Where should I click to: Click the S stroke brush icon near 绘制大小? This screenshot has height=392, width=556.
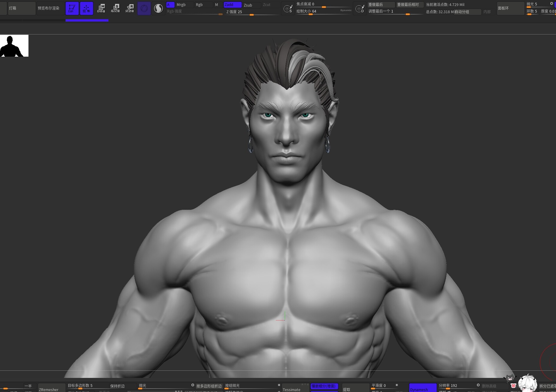tap(288, 8)
